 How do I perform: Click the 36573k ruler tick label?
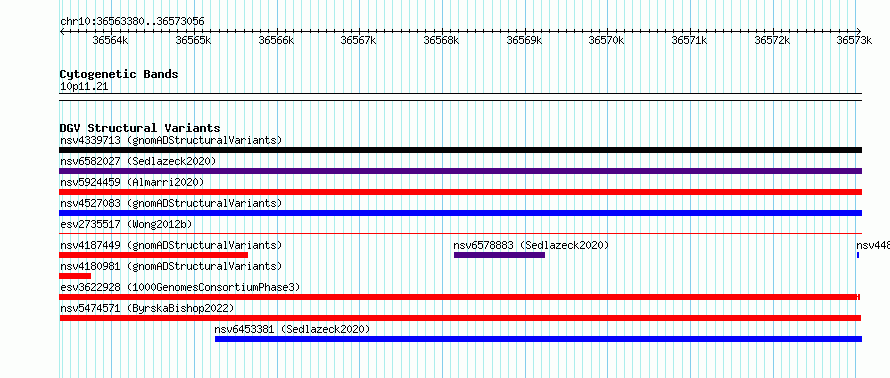(x=855, y=40)
